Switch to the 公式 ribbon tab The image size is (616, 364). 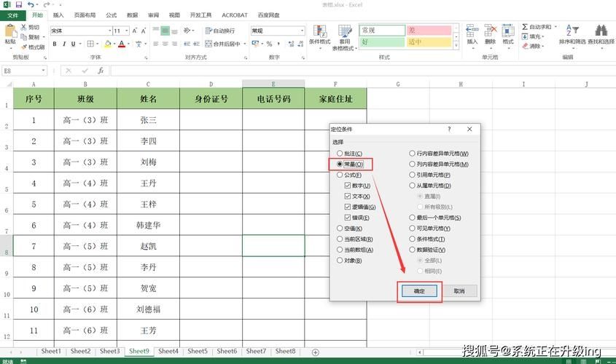click(x=112, y=15)
